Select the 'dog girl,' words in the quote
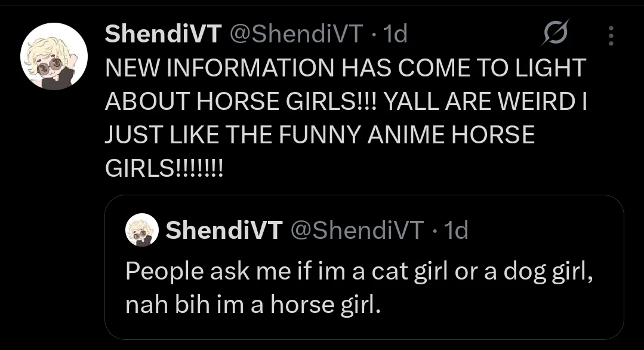 click(x=549, y=272)
